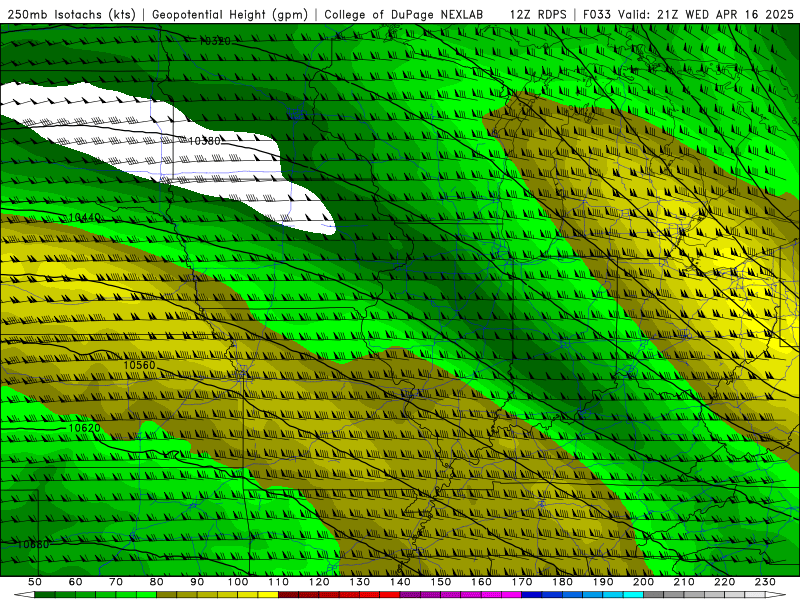The height and width of the screenshot is (600, 800).
Task: Click the 'Valid: 21Z WED APR 16 2025' text
Action: pyautogui.click(x=706, y=15)
